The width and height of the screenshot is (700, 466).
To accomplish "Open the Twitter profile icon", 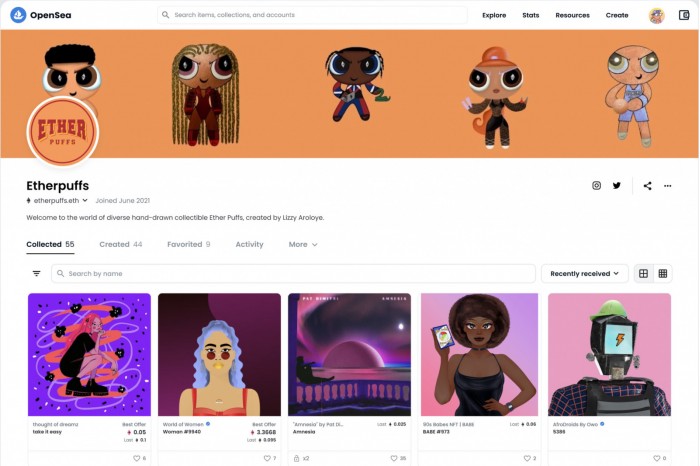I will [x=617, y=186].
